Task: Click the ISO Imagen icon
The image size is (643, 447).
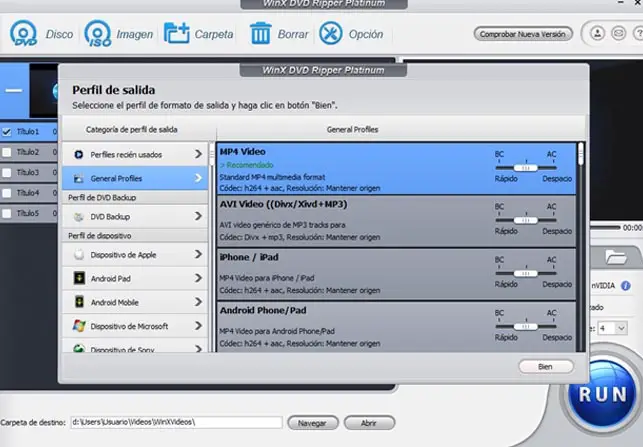Action: coord(98,33)
